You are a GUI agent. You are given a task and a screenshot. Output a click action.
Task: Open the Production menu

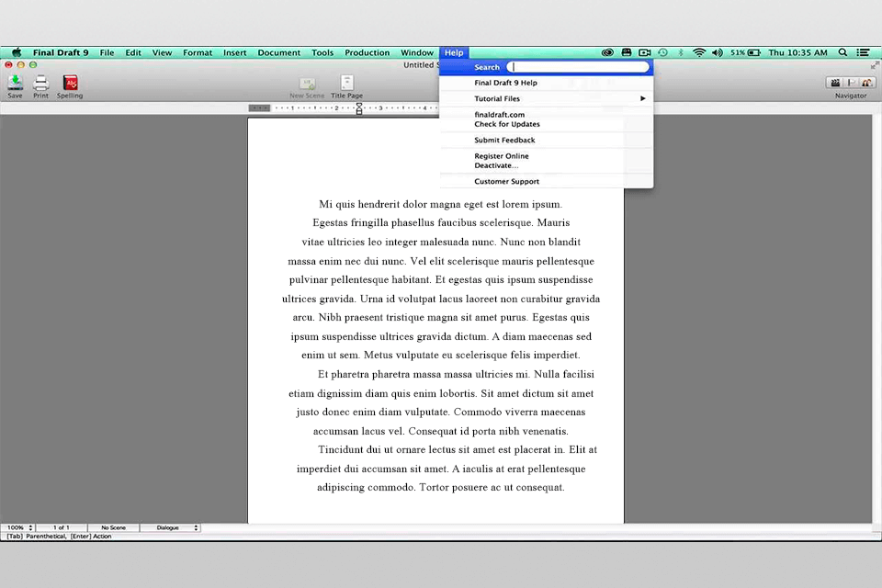367,52
